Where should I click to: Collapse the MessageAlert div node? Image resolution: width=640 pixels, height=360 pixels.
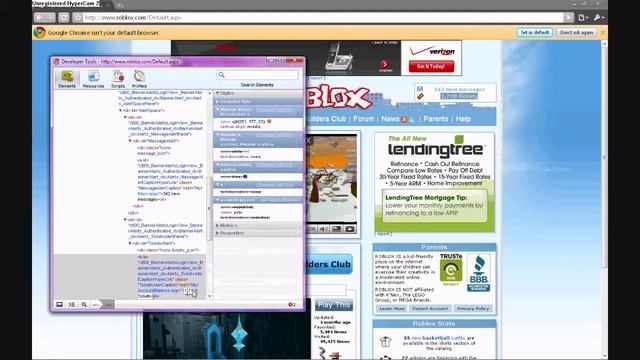point(130,141)
